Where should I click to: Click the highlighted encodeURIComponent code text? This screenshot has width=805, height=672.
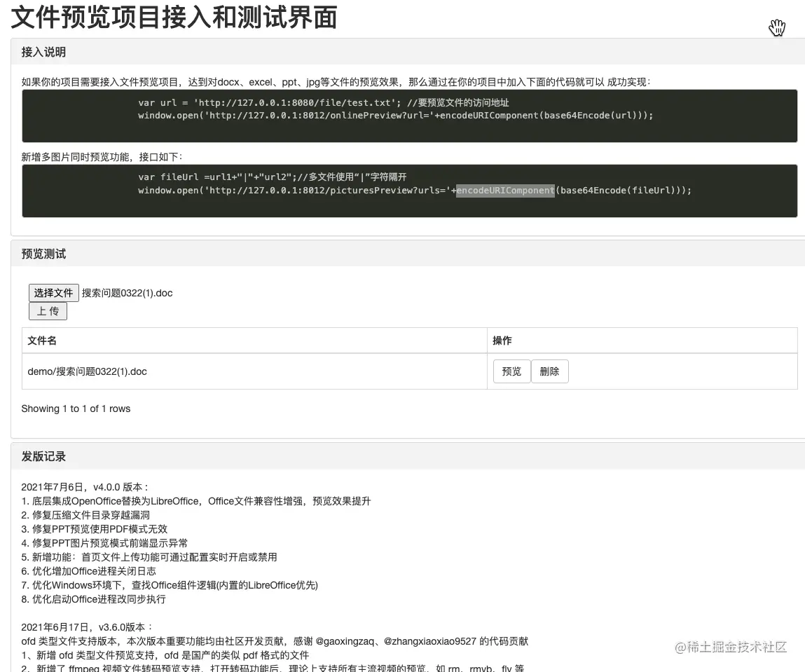pos(506,190)
